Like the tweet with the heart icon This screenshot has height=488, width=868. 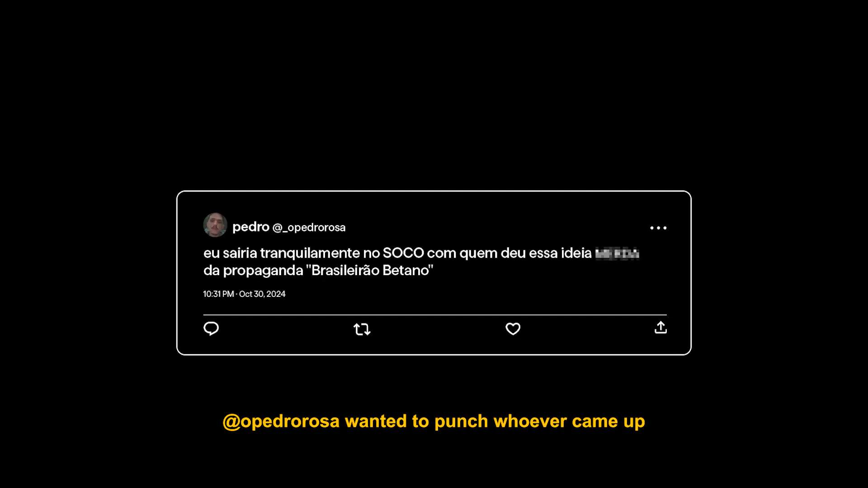(x=513, y=328)
